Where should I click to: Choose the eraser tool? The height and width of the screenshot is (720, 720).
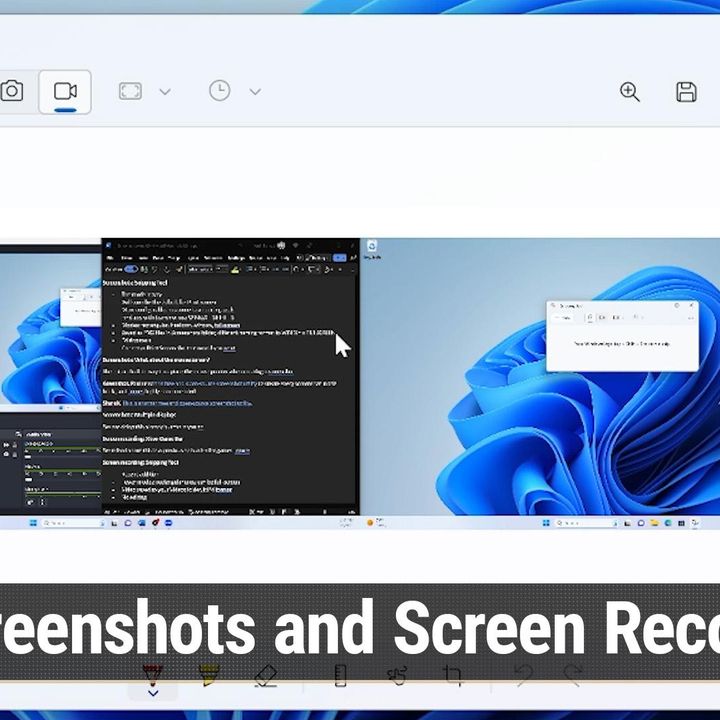point(266,676)
